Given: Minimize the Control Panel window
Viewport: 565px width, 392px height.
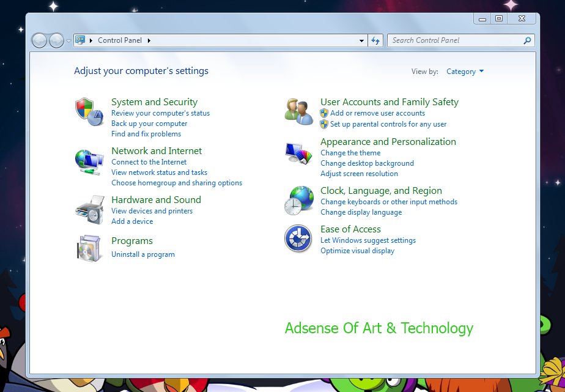Looking at the screenshot, I should (x=482, y=19).
